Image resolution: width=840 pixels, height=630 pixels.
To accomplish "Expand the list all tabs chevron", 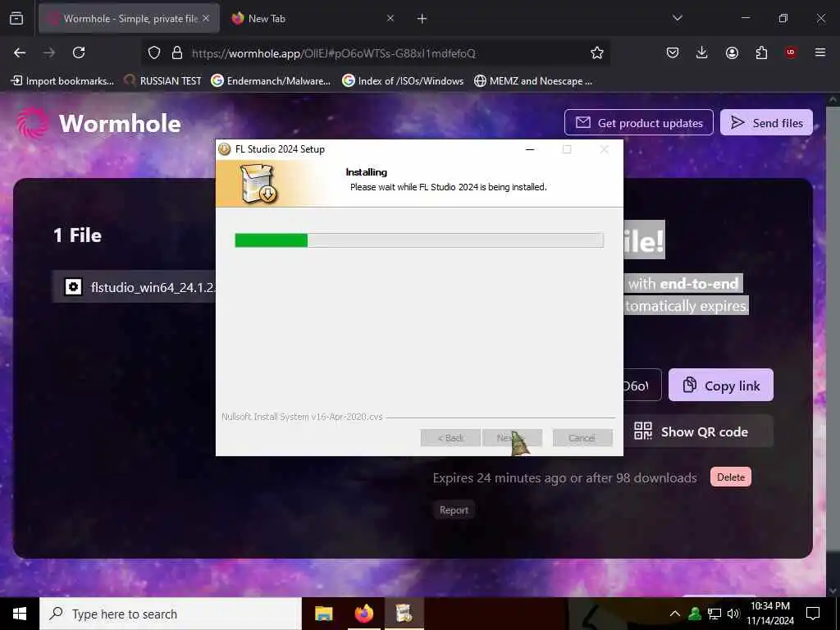I will click(677, 18).
